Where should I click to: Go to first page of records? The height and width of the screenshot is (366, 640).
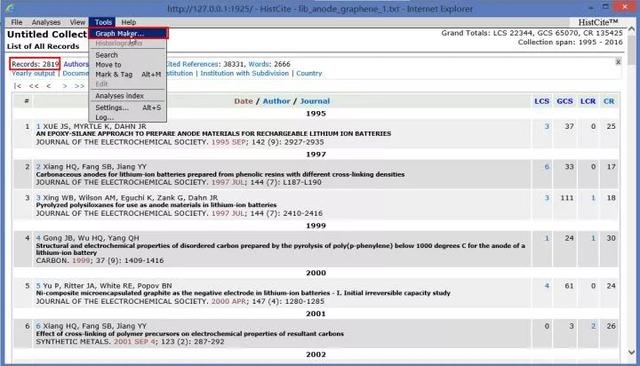tap(17, 86)
